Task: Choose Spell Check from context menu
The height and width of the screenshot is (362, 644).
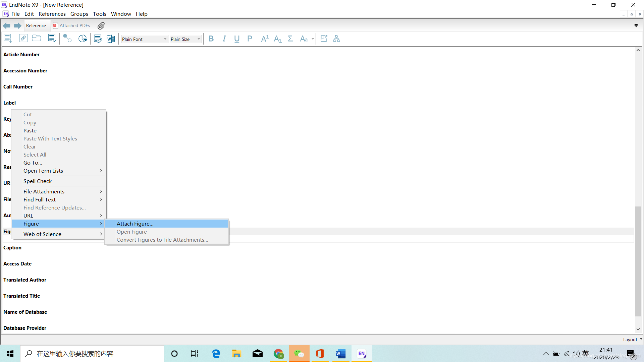Action: pyautogui.click(x=59, y=181)
